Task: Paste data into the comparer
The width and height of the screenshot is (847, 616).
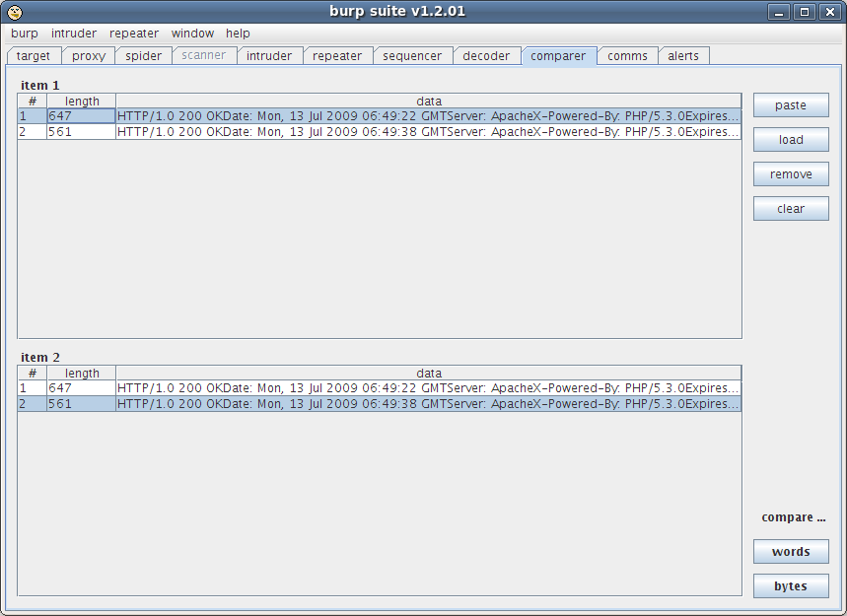Action: 791,104
